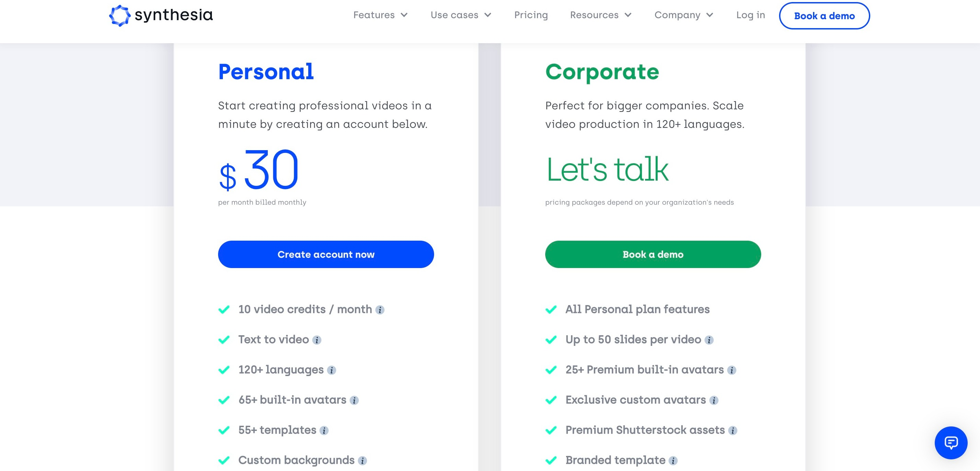Expand the Features dropdown menu
980x471 pixels.
tap(380, 15)
